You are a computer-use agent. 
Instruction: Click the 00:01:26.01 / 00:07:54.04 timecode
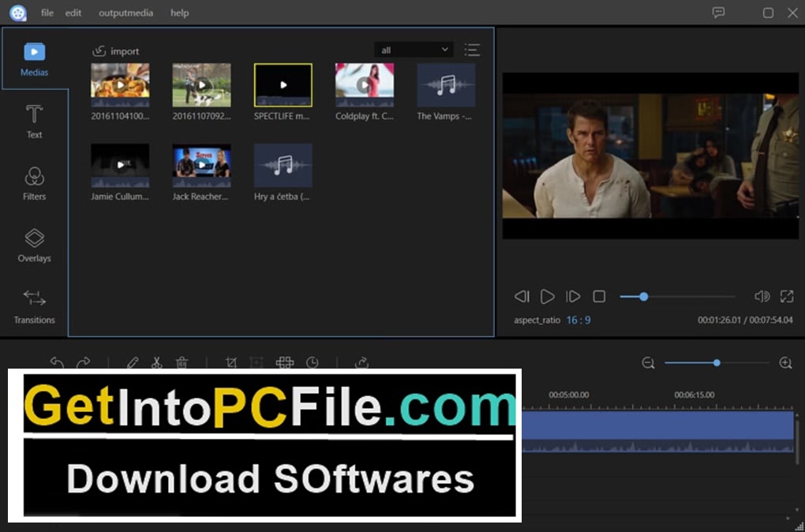(x=745, y=320)
